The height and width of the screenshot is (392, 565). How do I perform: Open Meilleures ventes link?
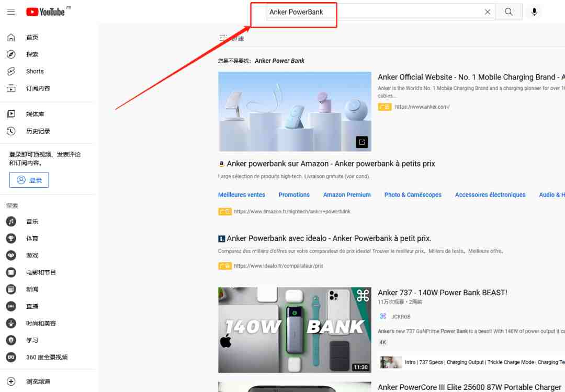click(241, 195)
